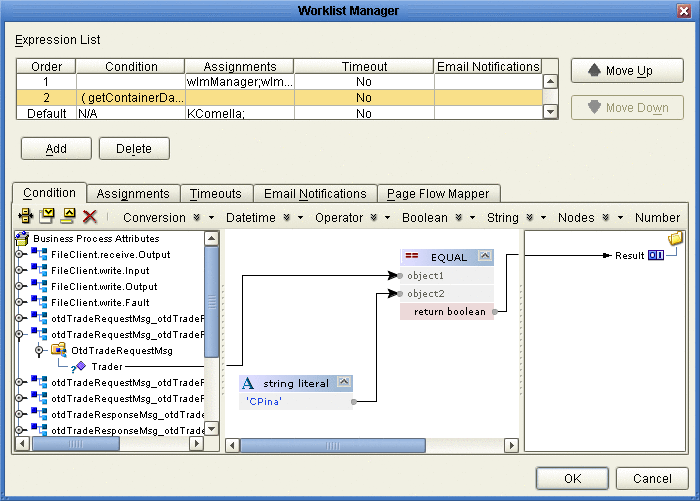Click the Move Up button
The width and height of the screenshot is (700, 501).
pyautogui.click(x=627, y=71)
